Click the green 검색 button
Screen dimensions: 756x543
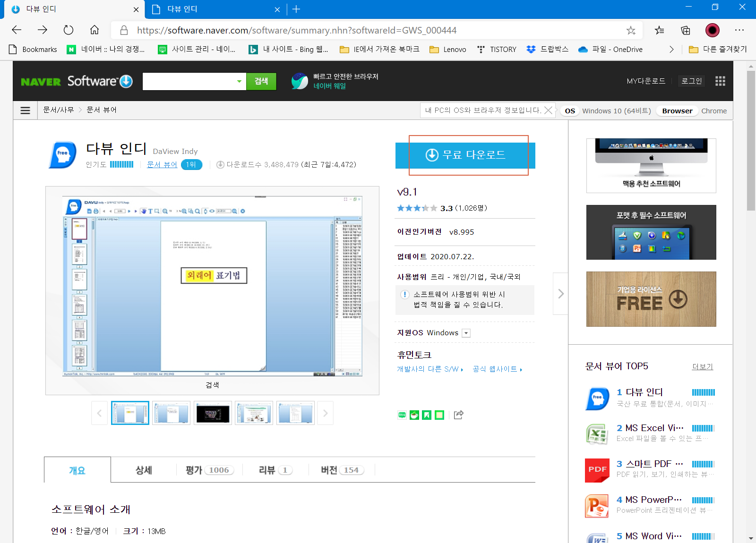(x=261, y=81)
